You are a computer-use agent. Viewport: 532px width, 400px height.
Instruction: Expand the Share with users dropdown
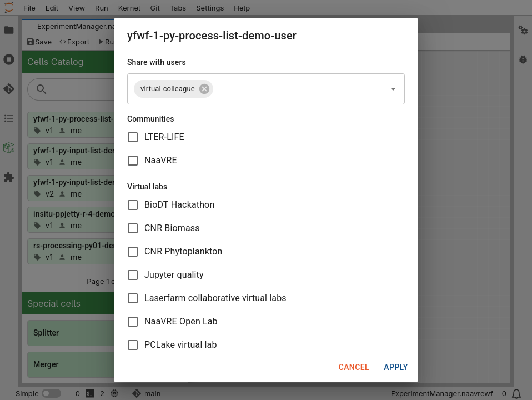393,88
